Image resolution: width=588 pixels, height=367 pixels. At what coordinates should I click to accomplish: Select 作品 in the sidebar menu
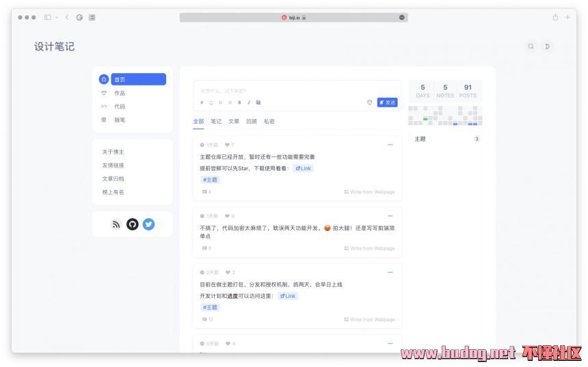[120, 93]
